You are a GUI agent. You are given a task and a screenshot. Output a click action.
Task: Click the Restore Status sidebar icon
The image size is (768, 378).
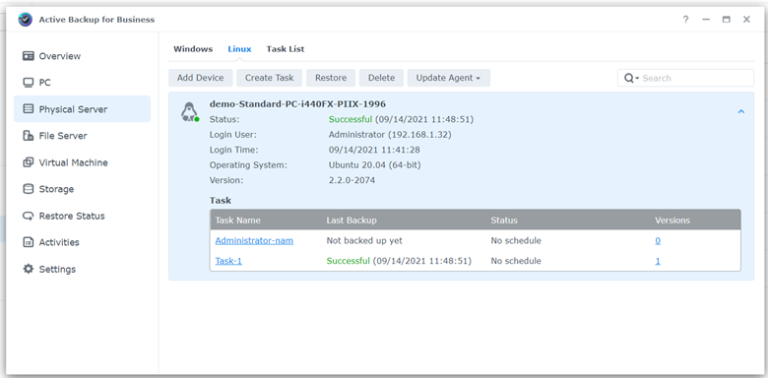(x=28, y=216)
